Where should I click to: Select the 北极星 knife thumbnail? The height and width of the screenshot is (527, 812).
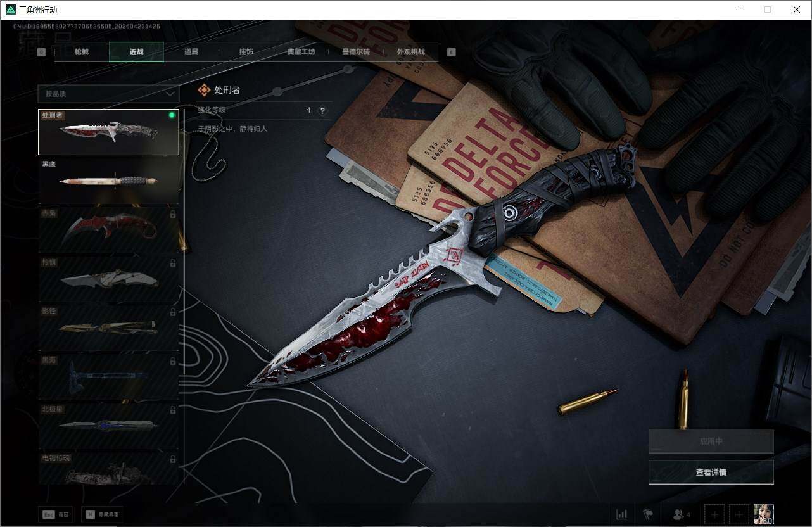tap(108, 424)
